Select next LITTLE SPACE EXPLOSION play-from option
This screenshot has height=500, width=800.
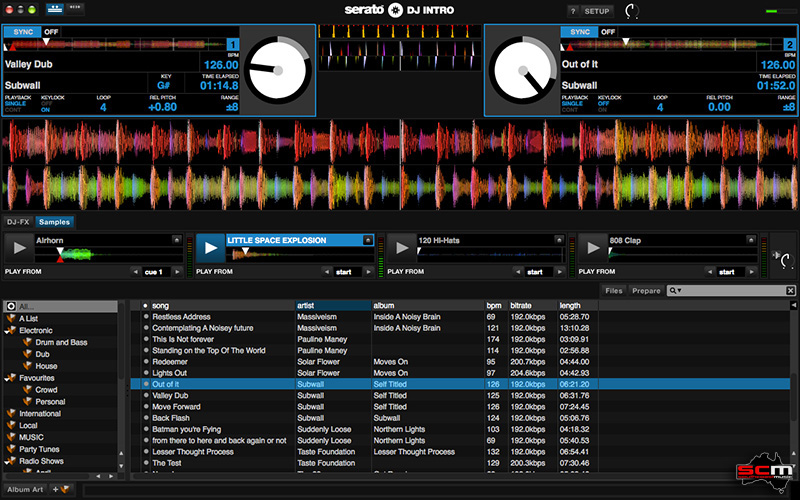368,272
